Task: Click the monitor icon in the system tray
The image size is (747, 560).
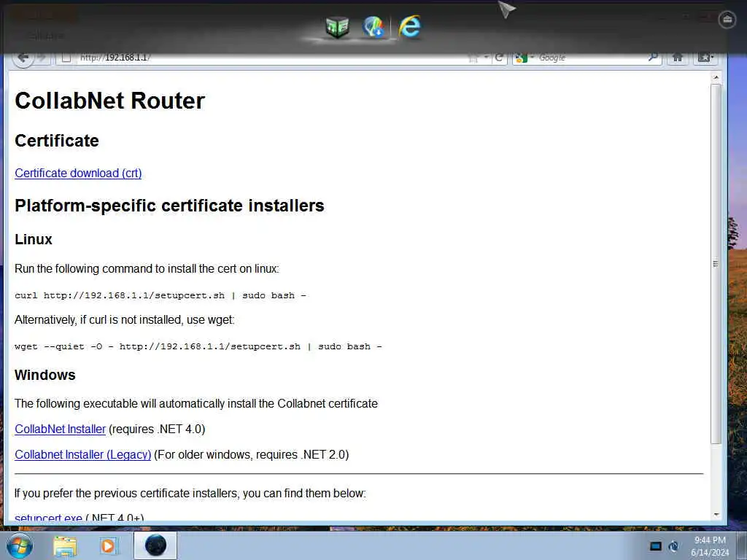Action: (656, 546)
